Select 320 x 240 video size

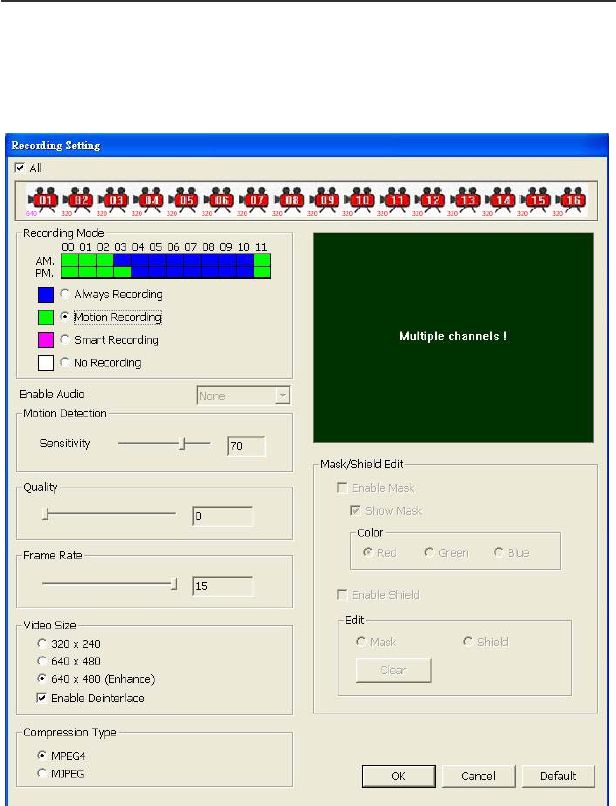coord(42,644)
